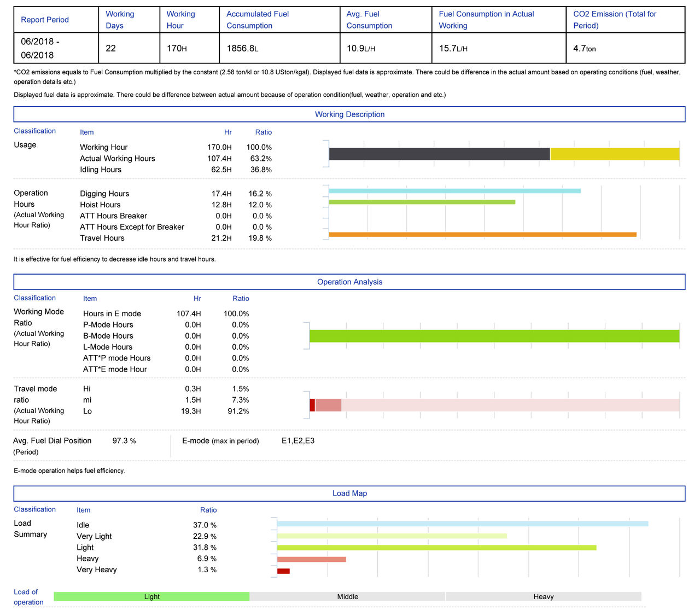The height and width of the screenshot is (610, 700).
Task: Select the dark red Hi travel mode segment
Action: tap(312, 405)
